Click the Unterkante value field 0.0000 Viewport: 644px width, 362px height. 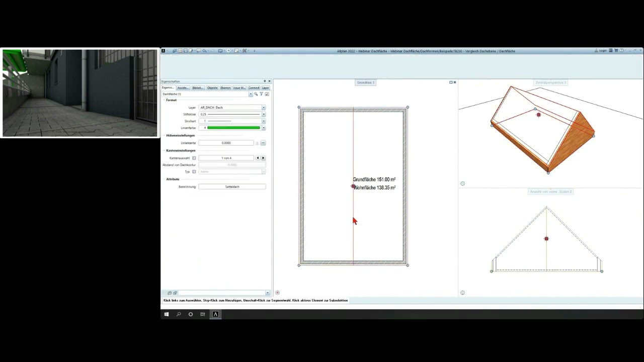click(x=226, y=143)
